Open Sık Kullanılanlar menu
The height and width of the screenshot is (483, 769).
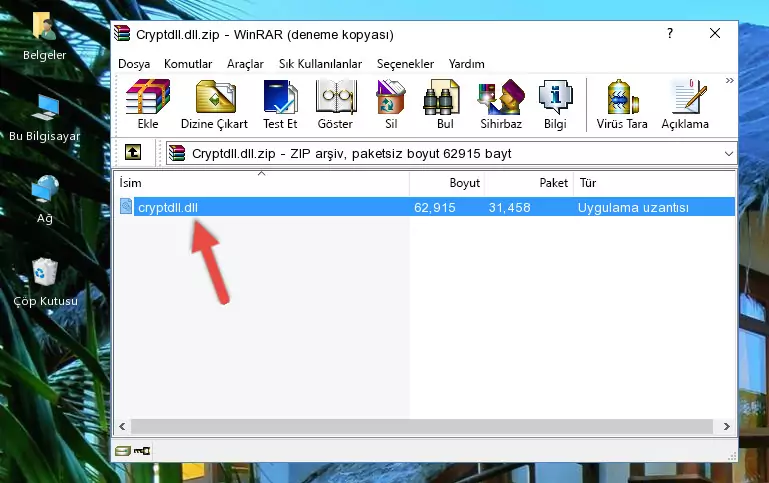click(x=320, y=64)
